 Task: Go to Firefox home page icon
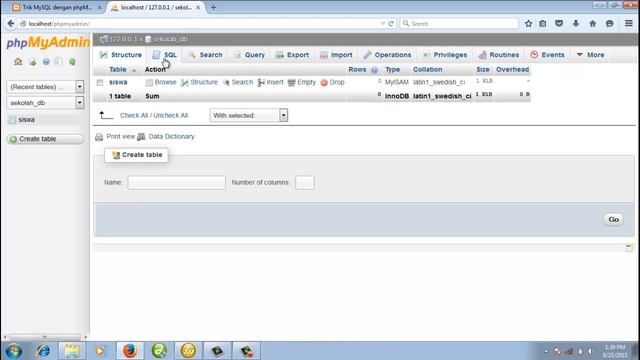593,24
